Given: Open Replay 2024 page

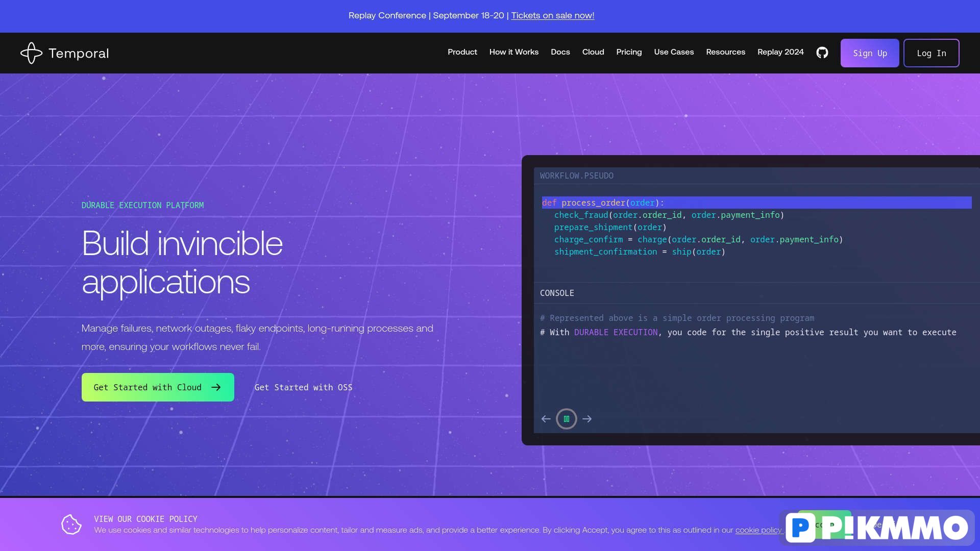Looking at the screenshot, I should point(780,52).
